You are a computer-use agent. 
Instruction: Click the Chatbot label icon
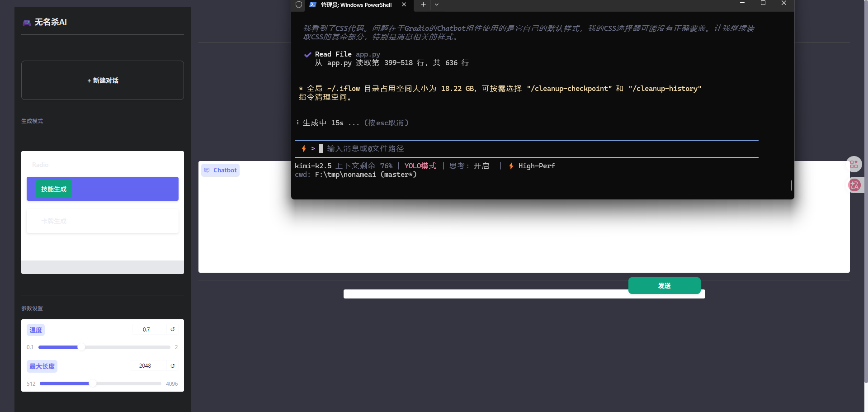pyautogui.click(x=207, y=170)
